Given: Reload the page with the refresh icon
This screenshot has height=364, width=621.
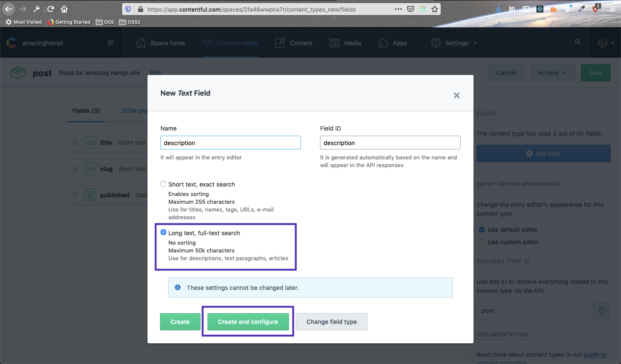Looking at the screenshot, I should click(x=50, y=9).
